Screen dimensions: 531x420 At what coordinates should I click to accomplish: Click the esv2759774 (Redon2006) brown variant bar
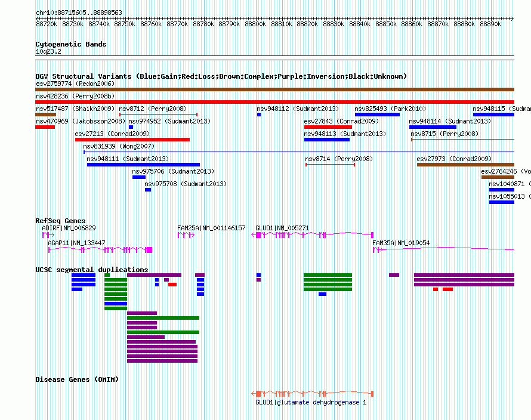274,89
